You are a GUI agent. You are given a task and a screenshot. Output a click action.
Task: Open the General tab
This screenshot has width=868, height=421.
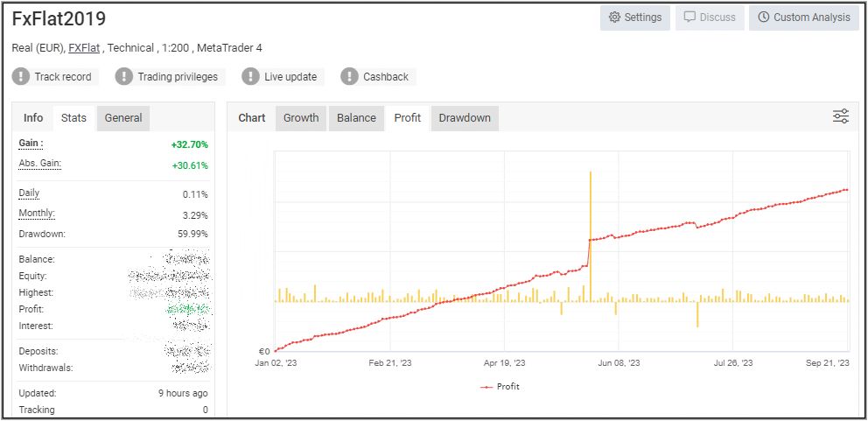123,118
